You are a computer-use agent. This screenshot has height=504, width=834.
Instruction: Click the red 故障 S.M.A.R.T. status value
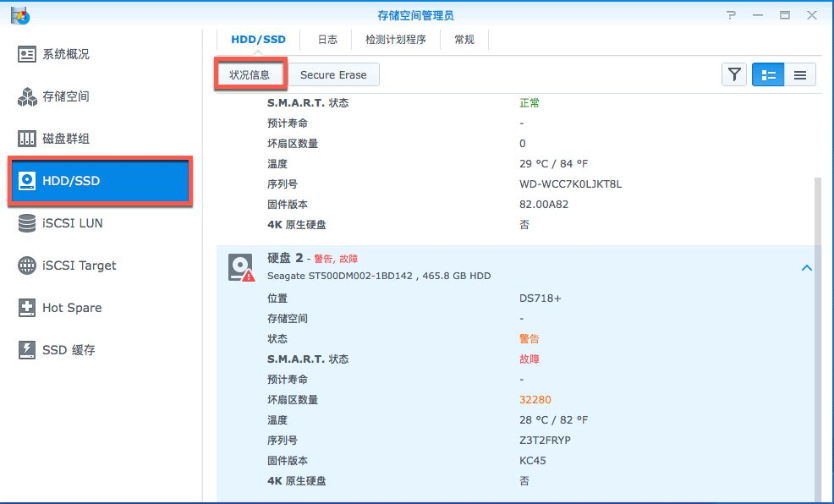click(x=529, y=359)
